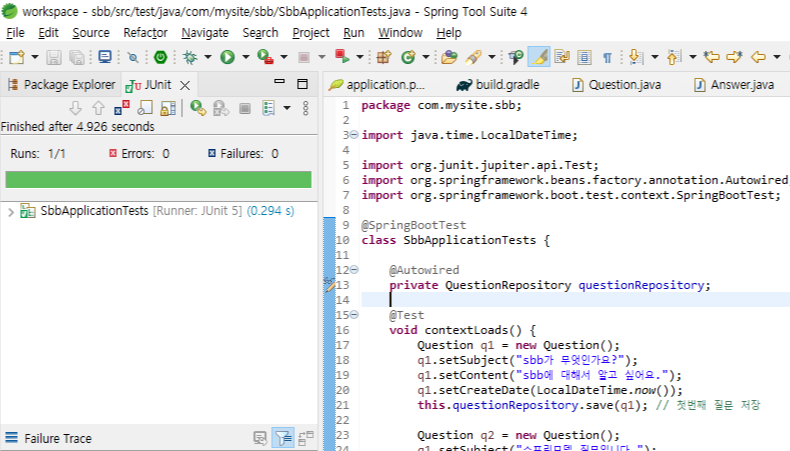The height and width of the screenshot is (451, 790).
Task: Open the Navigate menu
Action: [x=205, y=33]
